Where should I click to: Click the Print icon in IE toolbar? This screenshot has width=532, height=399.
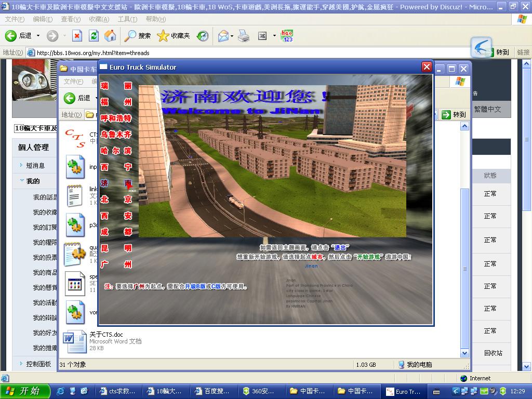click(x=244, y=36)
